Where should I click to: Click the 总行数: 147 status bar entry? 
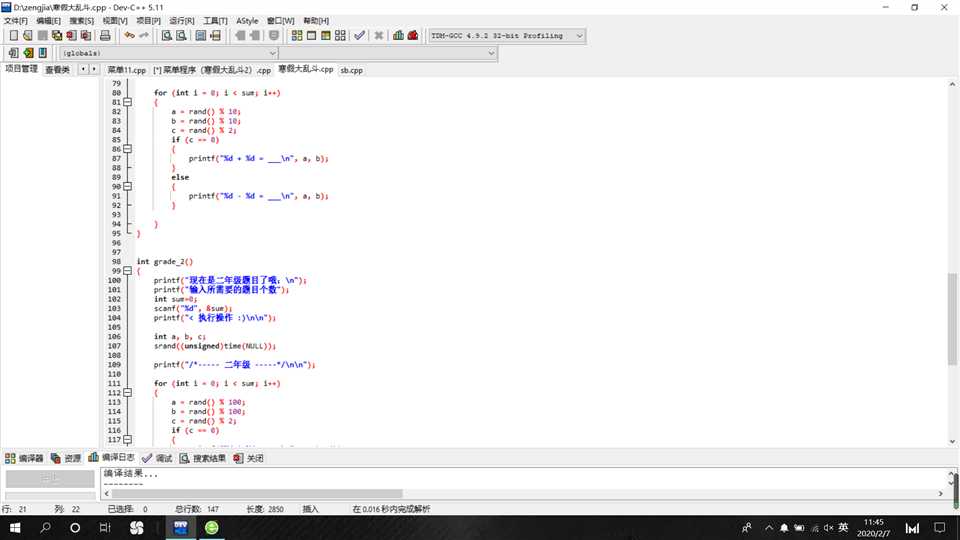pos(197,509)
